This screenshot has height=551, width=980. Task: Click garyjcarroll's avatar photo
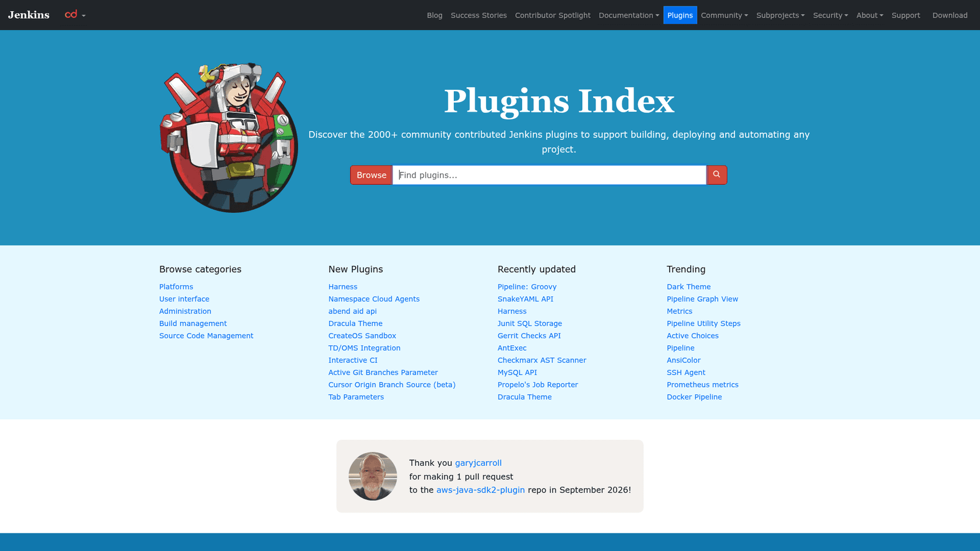pos(373,476)
